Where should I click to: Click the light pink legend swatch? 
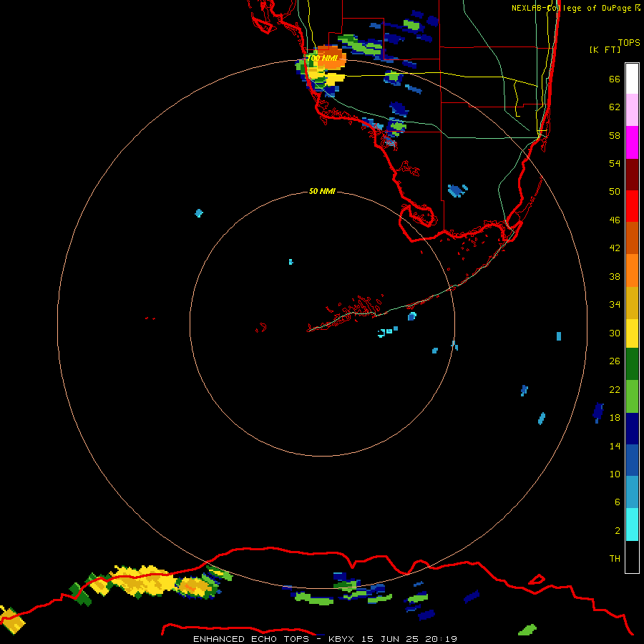(x=632, y=109)
